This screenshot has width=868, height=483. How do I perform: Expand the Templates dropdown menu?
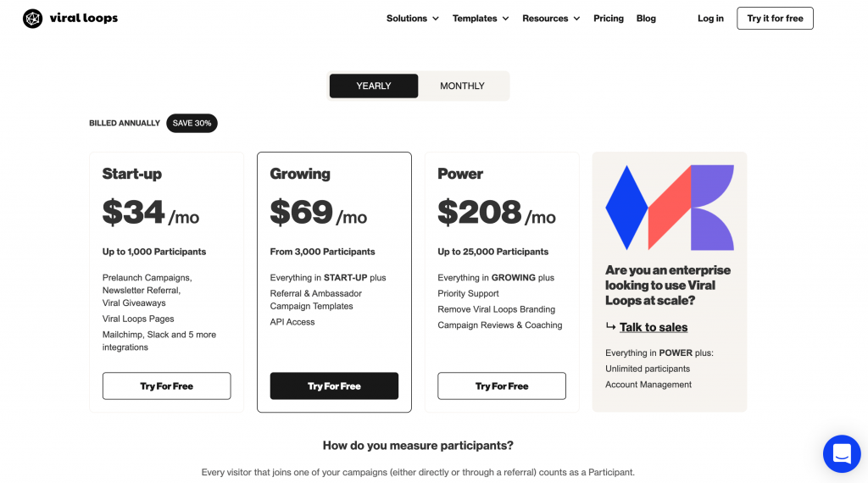[481, 19]
